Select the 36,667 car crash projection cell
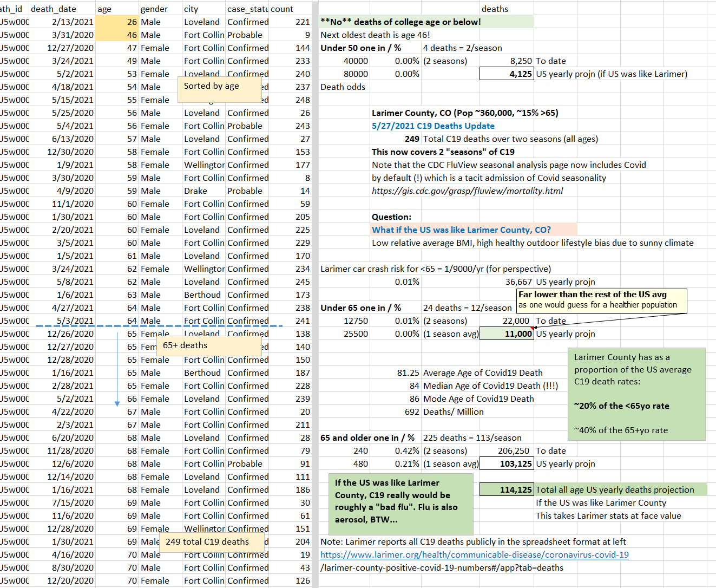Image resolution: width=716 pixels, height=588 pixels. click(x=507, y=282)
